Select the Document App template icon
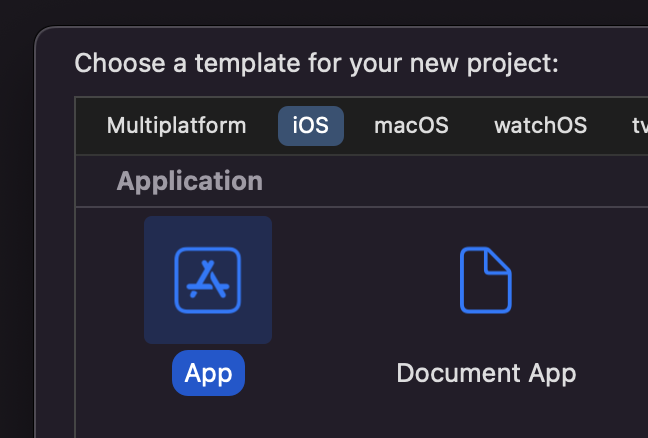 click(x=486, y=280)
